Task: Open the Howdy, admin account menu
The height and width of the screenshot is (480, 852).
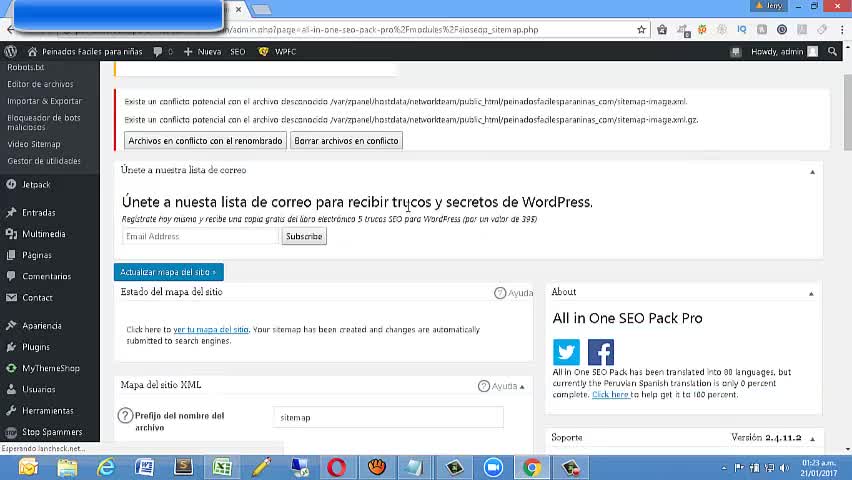Action: coord(784,52)
